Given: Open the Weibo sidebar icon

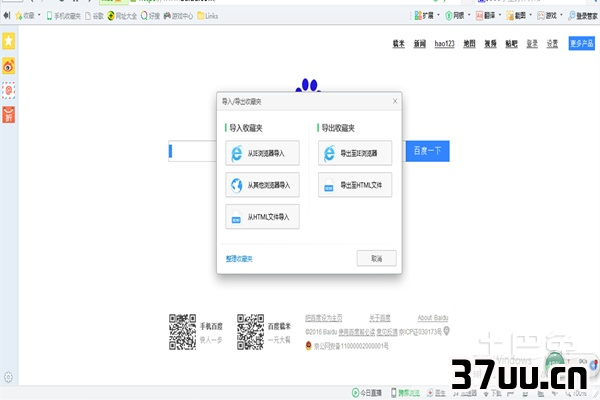Looking at the screenshot, I should [8, 66].
